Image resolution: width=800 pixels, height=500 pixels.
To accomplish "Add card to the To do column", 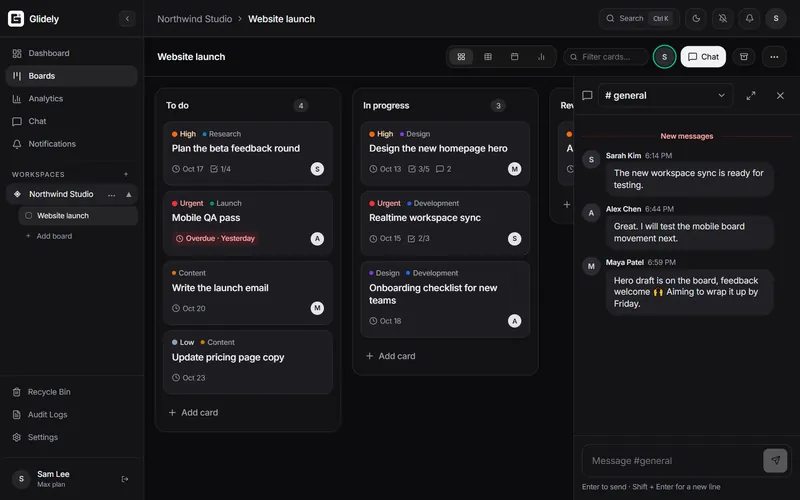I will pyautogui.click(x=193, y=413).
